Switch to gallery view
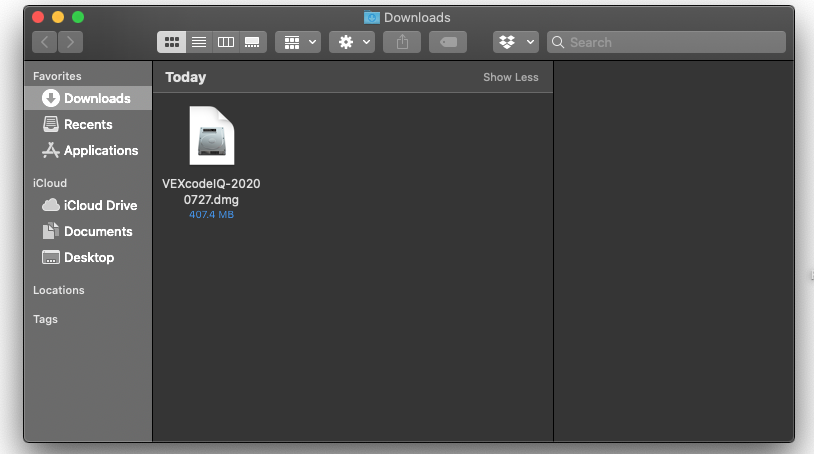Viewport: 814px width, 454px height. coord(253,42)
